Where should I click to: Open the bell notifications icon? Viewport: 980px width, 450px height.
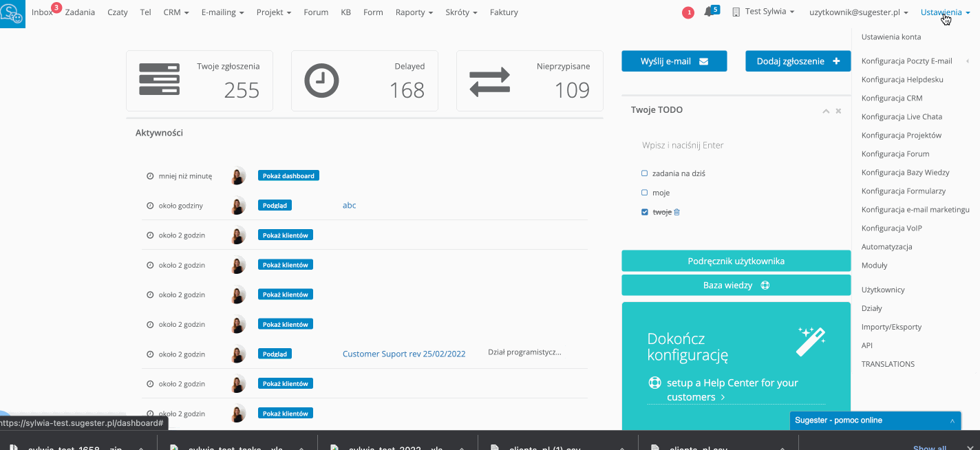click(x=708, y=12)
